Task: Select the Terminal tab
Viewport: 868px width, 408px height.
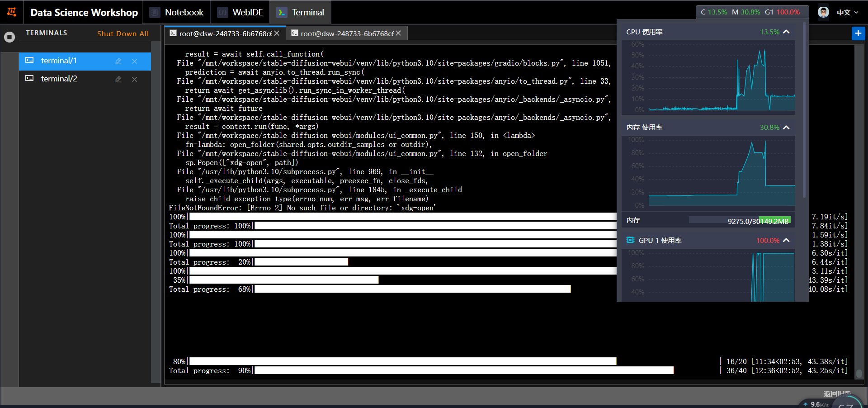Action: pyautogui.click(x=300, y=12)
